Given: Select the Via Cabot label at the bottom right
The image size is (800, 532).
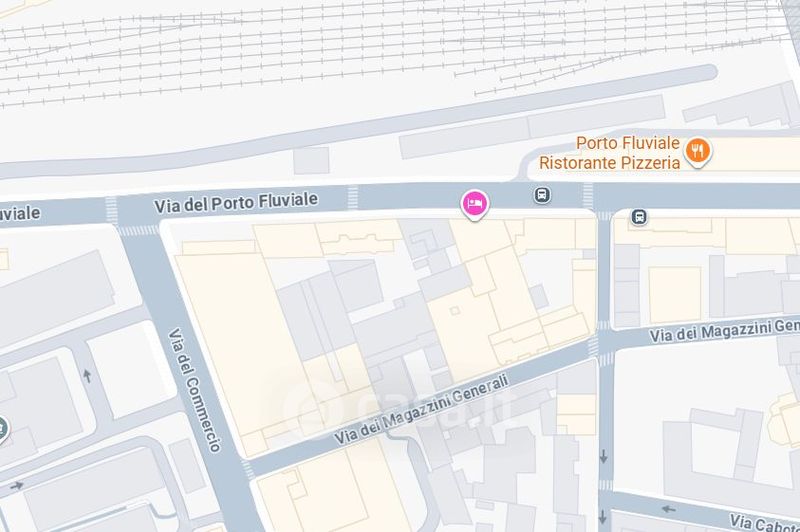Looking at the screenshot, I should click(x=764, y=523).
